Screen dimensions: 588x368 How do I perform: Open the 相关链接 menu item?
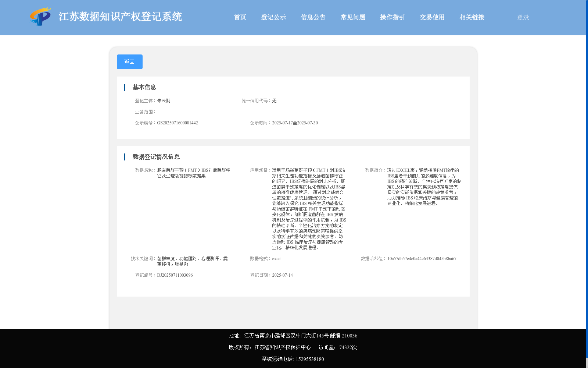point(472,17)
